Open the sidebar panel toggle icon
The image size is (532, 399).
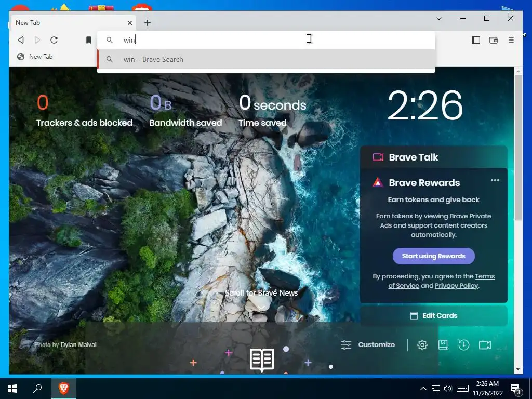476,40
